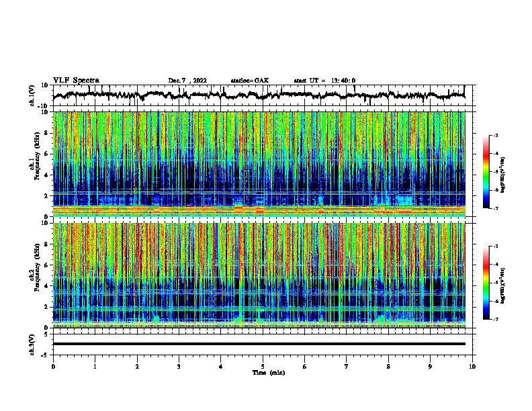532x411 pixels.
Task: Click the "-6" tick on ch.2 colorbar
Action: pyautogui.click(x=495, y=301)
